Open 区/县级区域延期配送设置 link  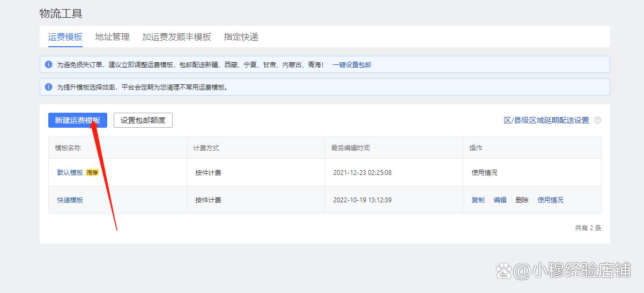point(546,120)
